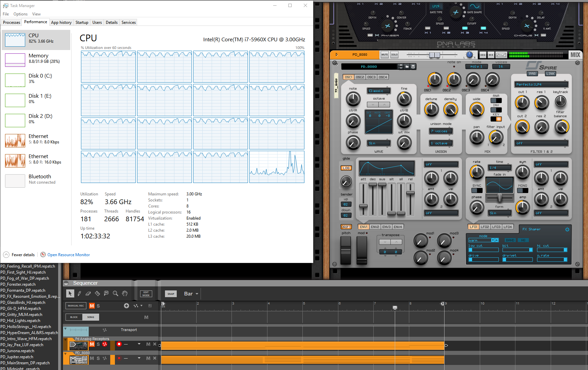Click the Open Resource Monitor icon
The height and width of the screenshot is (370, 588).
click(43, 255)
